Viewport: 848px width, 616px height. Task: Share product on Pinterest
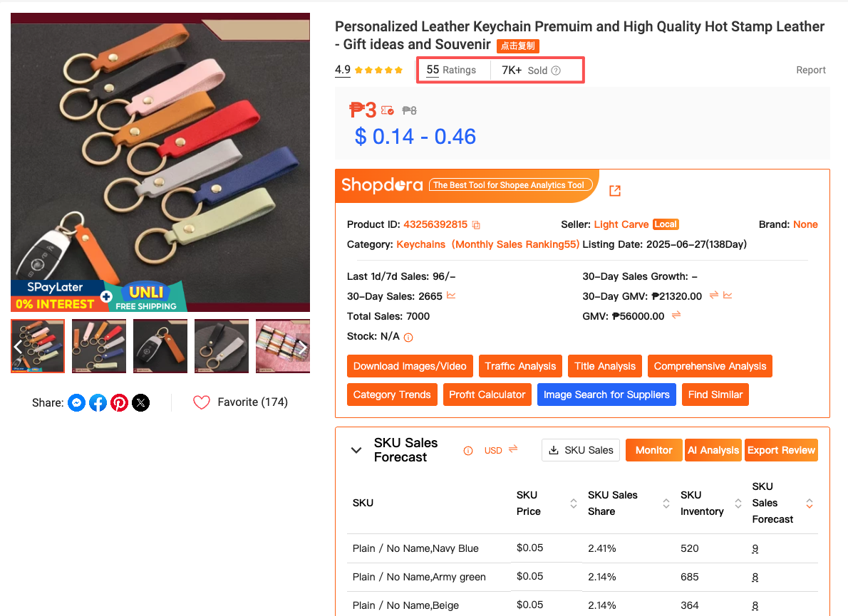(120, 403)
